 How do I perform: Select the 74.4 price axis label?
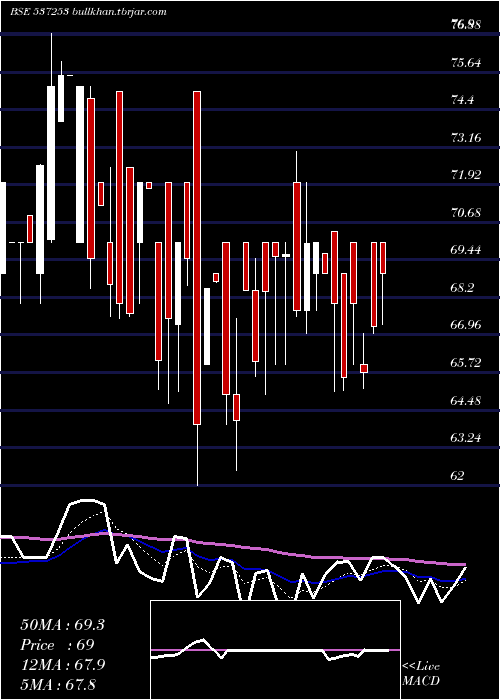(462, 100)
